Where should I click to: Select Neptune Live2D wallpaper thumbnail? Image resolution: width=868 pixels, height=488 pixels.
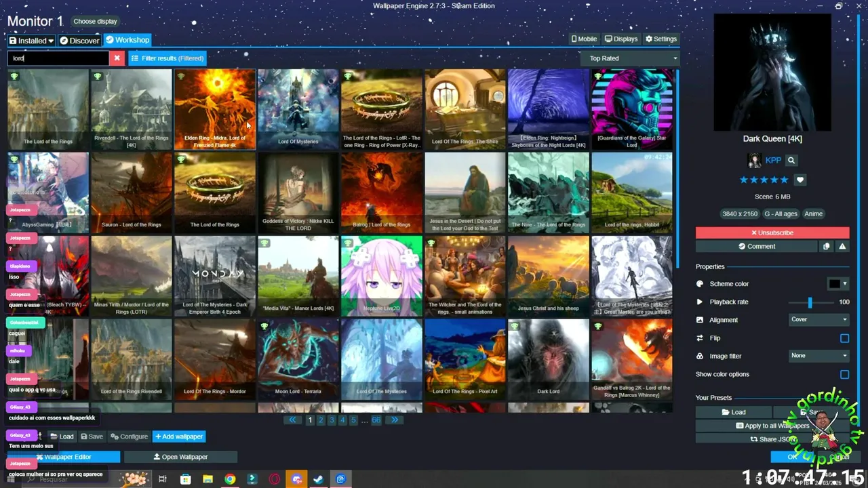pos(382,276)
